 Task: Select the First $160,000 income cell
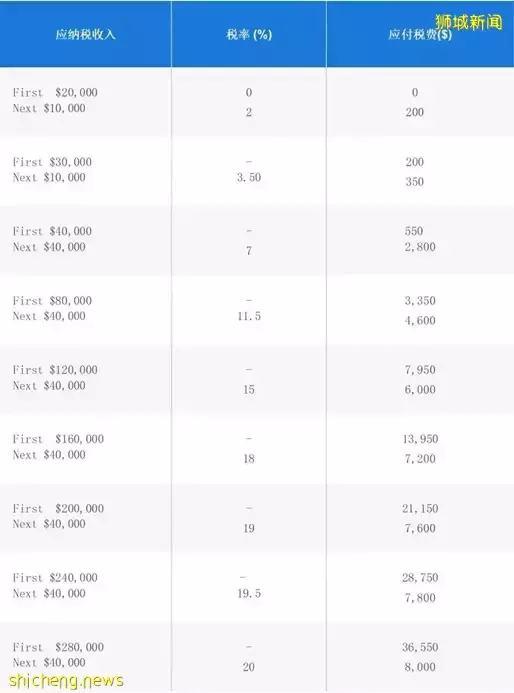tap(58, 439)
